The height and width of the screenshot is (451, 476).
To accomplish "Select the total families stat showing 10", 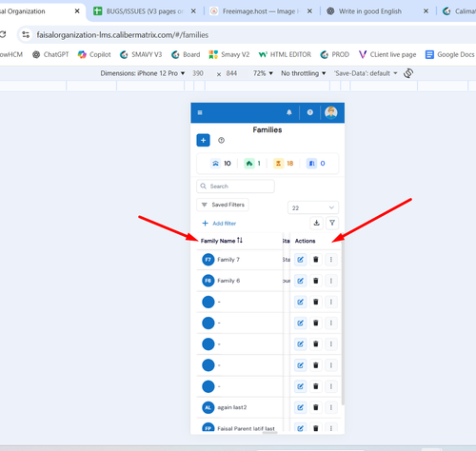I will (x=221, y=164).
